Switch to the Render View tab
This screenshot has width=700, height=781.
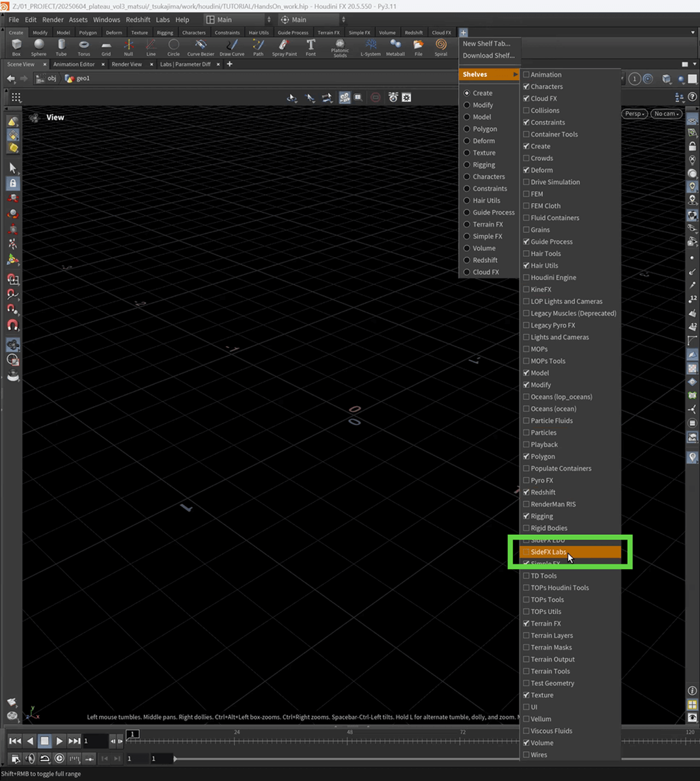coord(126,64)
